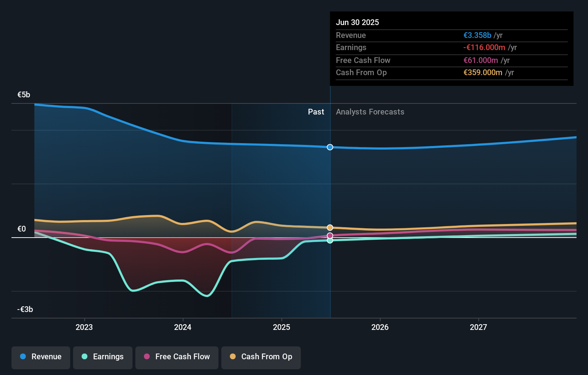Viewport: 588px width, 375px height.
Task: Click the teal Earnings legend dot
Action: 85,357
